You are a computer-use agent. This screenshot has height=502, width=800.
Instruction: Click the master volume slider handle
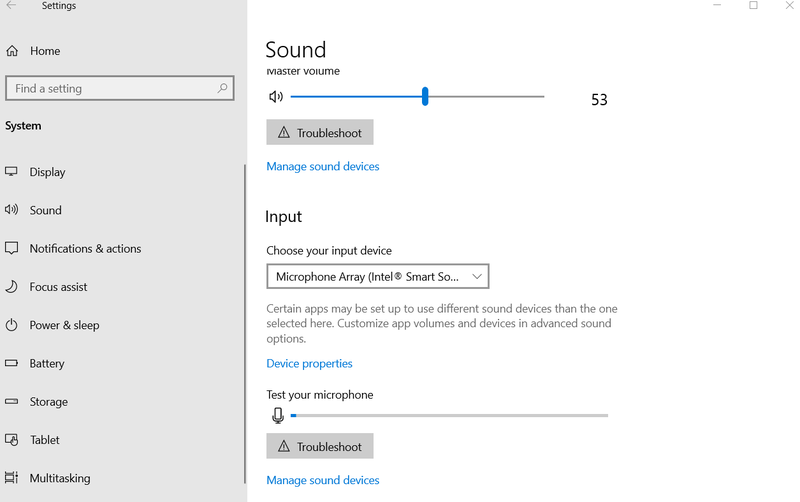click(425, 96)
